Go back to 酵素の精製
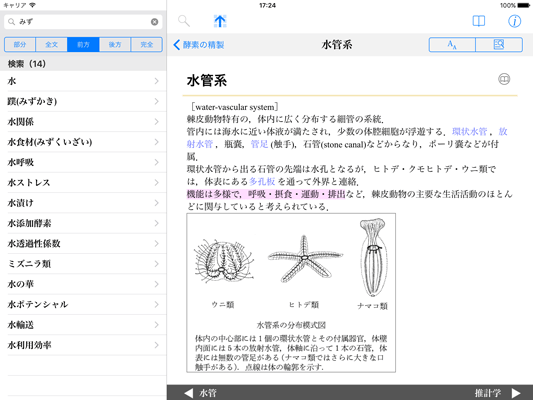 [199, 45]
